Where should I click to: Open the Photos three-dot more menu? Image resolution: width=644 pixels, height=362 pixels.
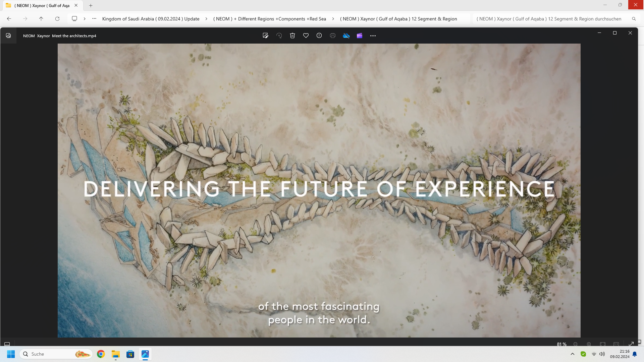373,36
